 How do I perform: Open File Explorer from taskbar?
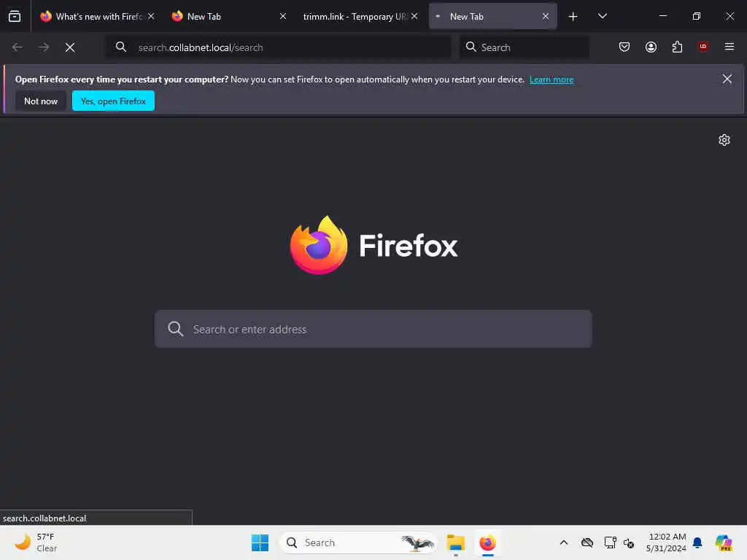point(455,542)
